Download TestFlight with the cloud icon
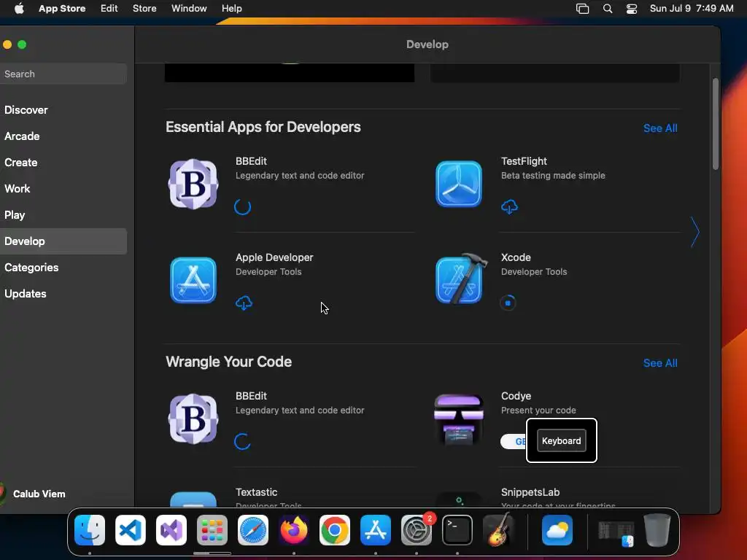This screenshot has width=747, height=560. tap(509, 206)
